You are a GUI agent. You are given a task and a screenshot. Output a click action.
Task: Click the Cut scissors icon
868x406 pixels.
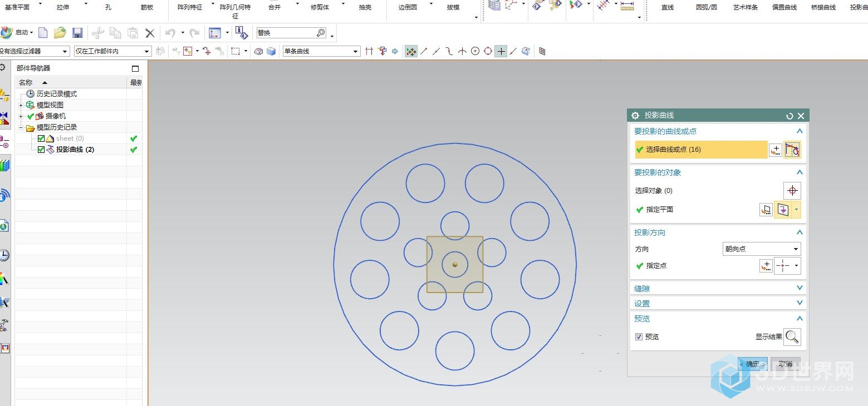(x=98, y=33)
